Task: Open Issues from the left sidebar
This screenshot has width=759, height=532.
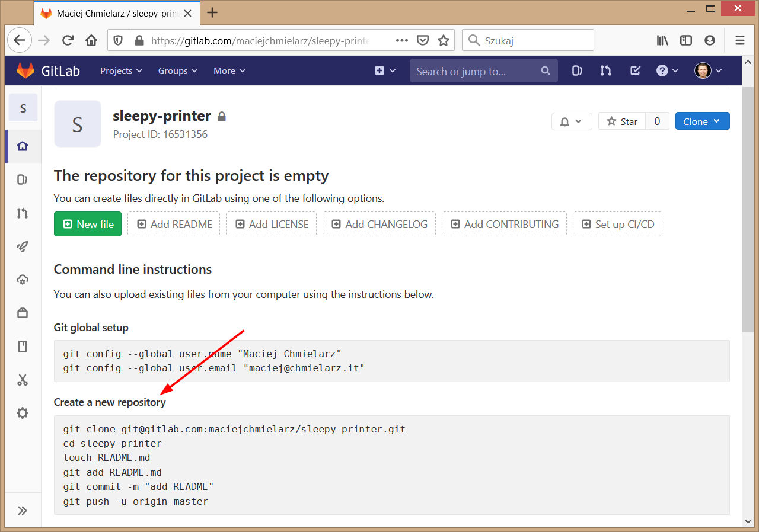Action: [x=23, y=180]
